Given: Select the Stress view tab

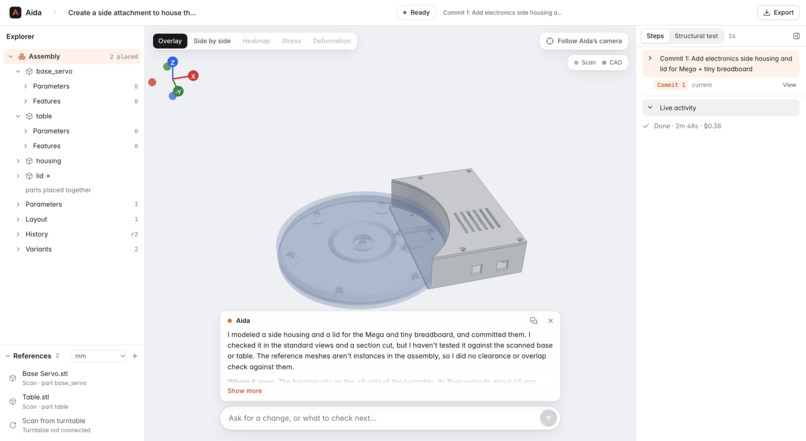Looking at the screenshot, I should [x=291, y=41].
